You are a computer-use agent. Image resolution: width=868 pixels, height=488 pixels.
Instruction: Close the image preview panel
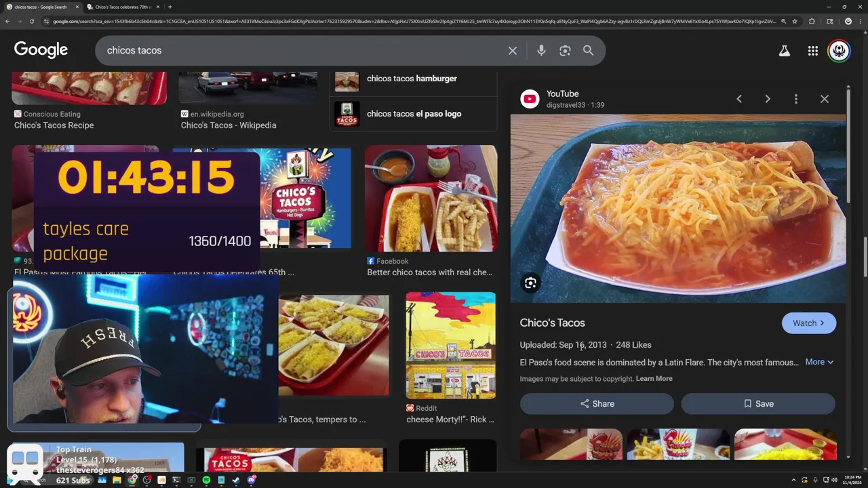tap(825, 99)
